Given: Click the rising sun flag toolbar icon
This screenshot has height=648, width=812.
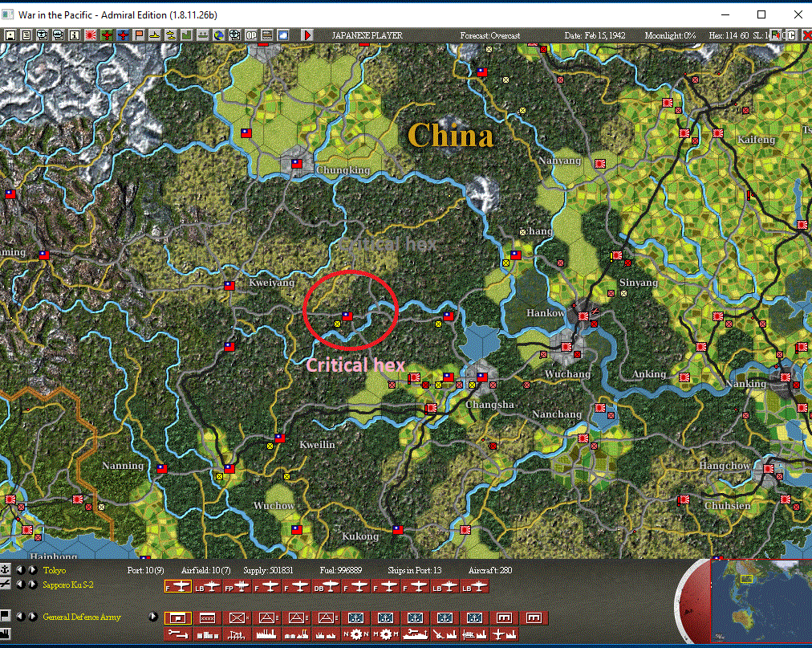Looking at the screenshot, I should tap(90, 35).
